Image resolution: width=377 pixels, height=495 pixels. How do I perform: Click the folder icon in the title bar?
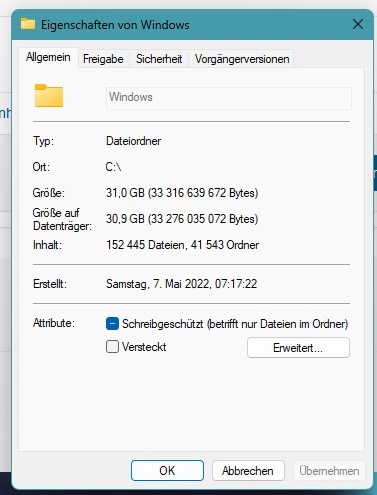[28, 24]
